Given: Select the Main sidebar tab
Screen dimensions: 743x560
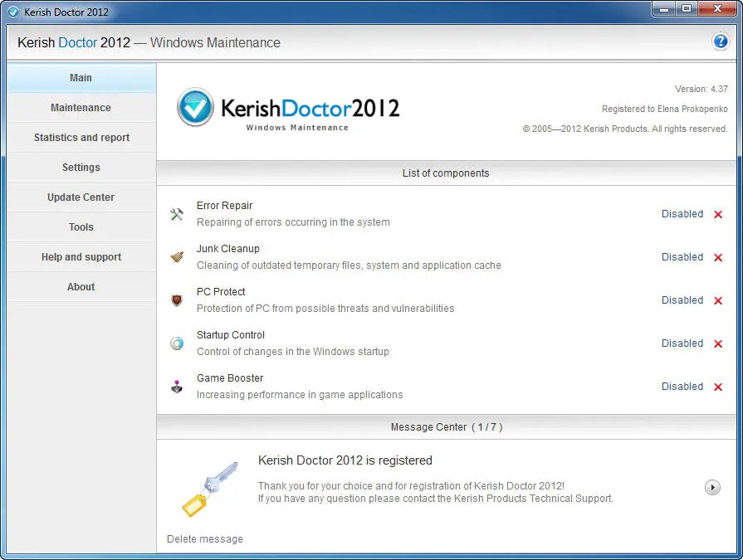Looking at the screenshot, I should pos(81,78).
